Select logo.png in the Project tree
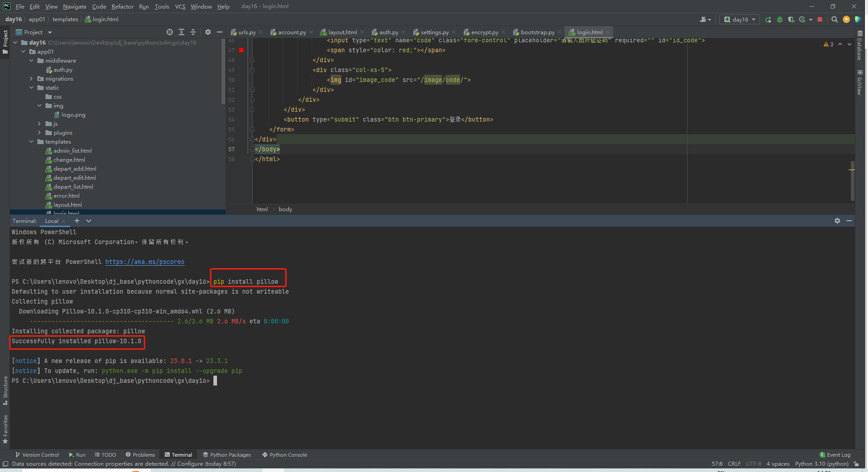The height and width of the screenshot is (472, 868). [73, 115]
